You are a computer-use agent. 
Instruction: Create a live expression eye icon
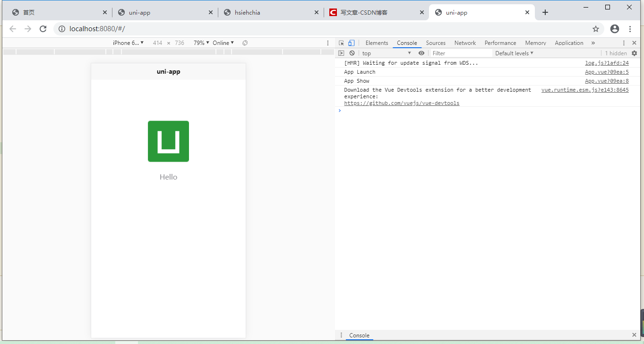[x=421, y=53]
